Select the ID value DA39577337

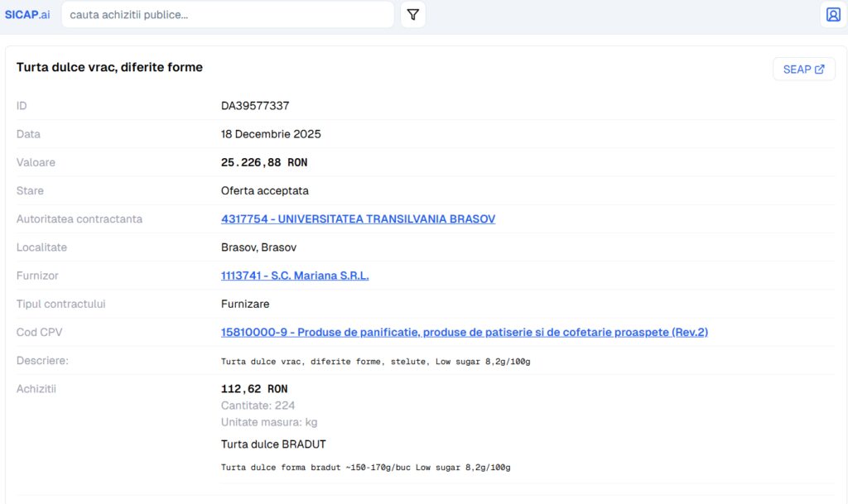point(255,106)
